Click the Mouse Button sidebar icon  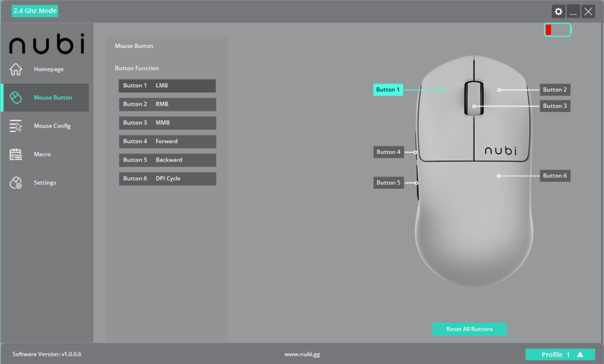[x=16, y=97]
